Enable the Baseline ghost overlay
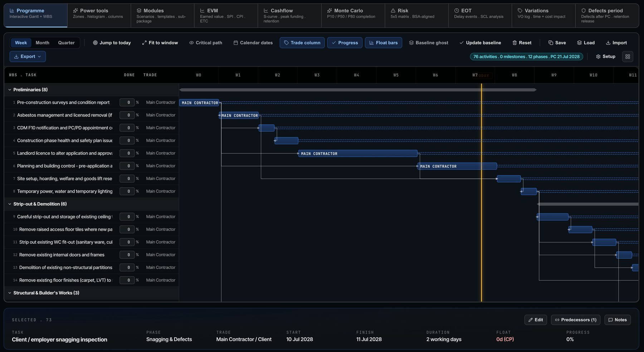 [x=428, y=43]
